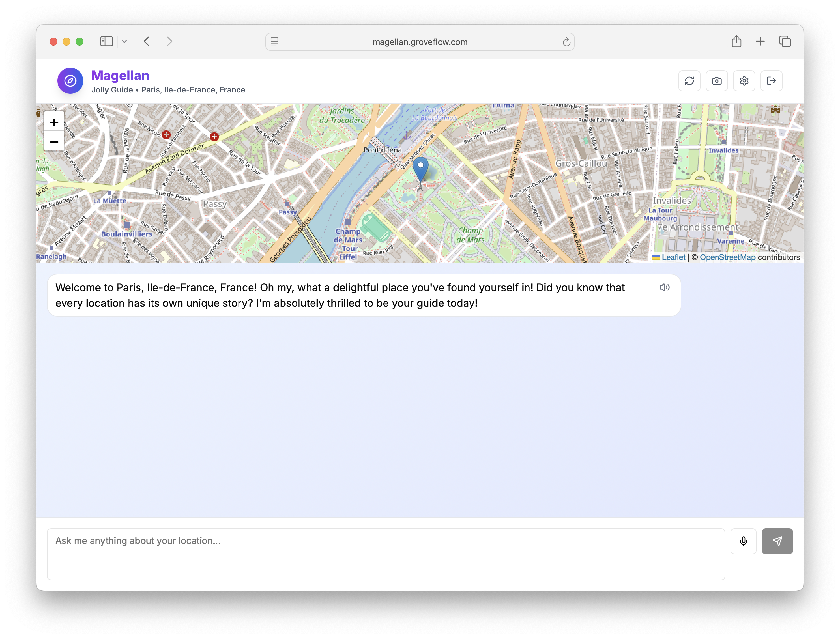Toggle the Safari sidebar
The image size is (840, 639).
[107, 41]
